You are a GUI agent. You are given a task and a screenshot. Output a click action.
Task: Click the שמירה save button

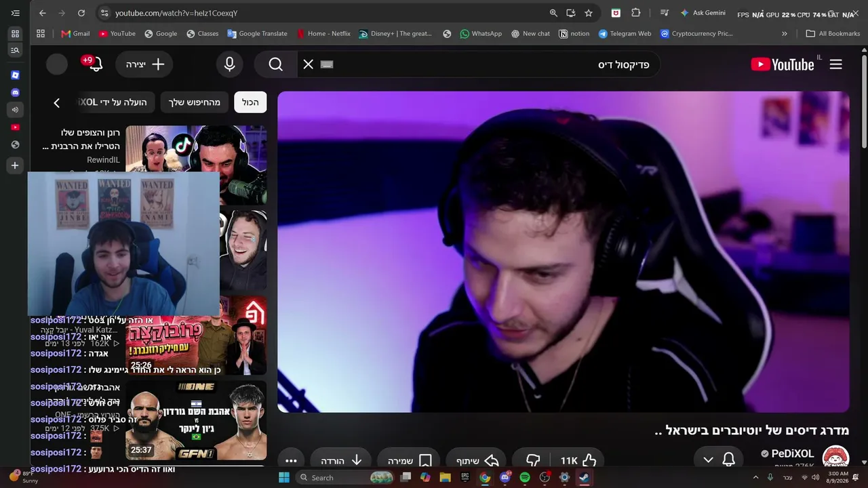[410, 460]
